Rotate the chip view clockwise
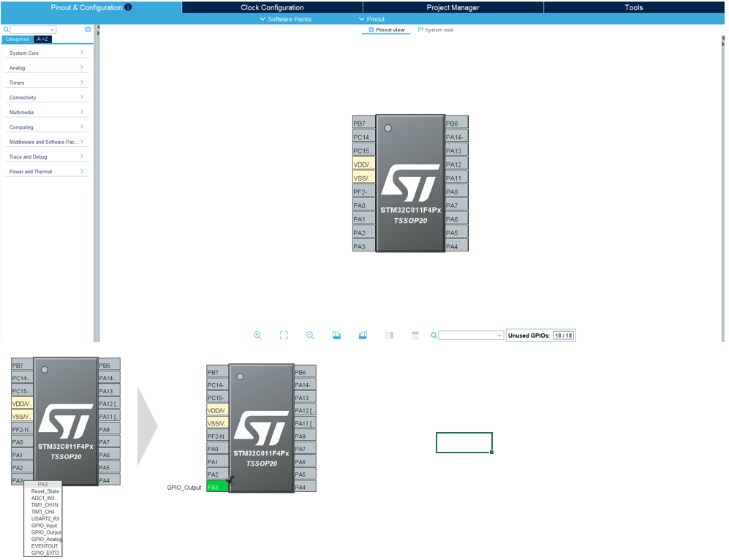Viewport: 729px width, 560px height. point(336,335)
